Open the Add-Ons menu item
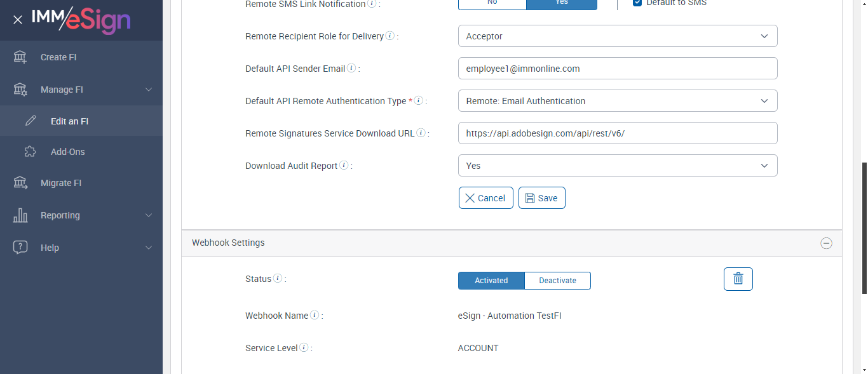Viewport: 868px width, 374px height. (x=67, y=152)
